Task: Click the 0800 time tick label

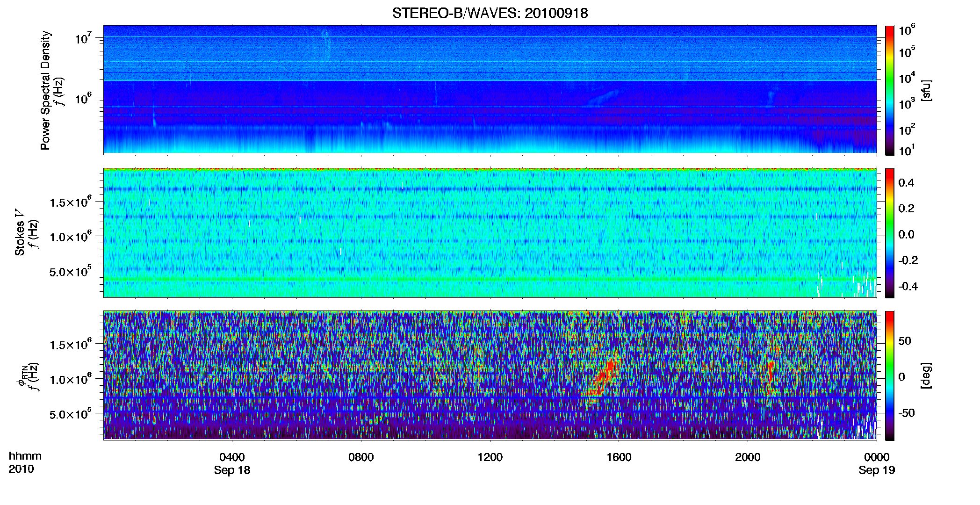Action: point(361,457)
